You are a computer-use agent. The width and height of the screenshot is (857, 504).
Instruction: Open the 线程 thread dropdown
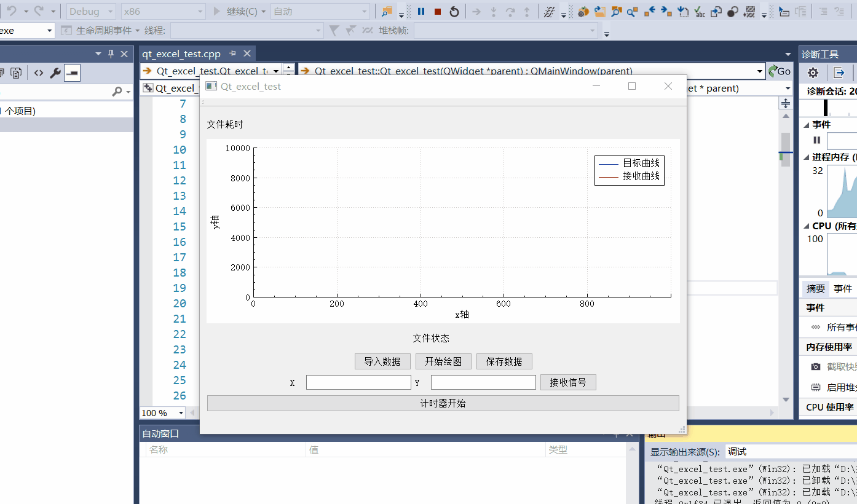point(247,30)
